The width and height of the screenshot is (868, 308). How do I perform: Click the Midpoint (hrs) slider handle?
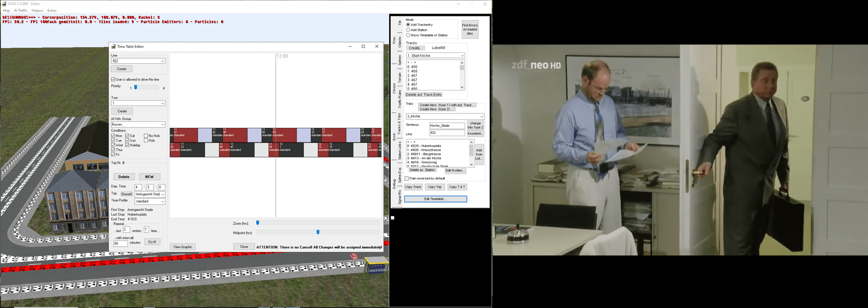click(318, 232)
